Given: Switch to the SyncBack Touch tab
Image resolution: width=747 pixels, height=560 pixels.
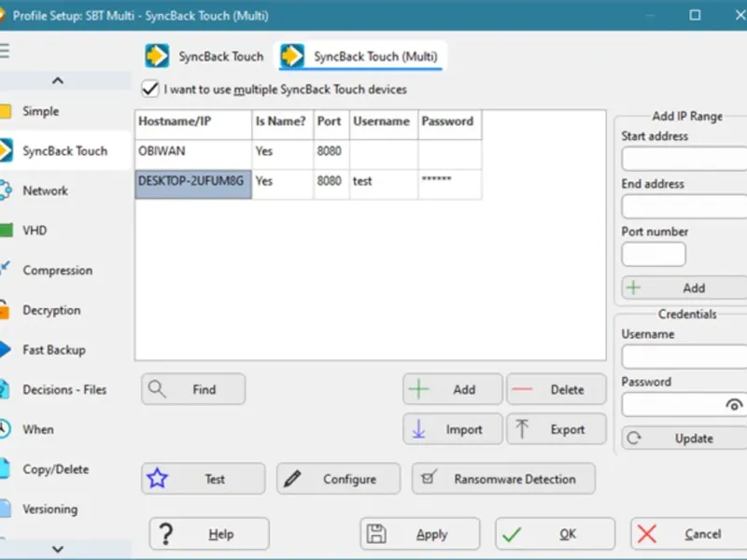Looking at the screenshot, I should [x=204, y=56].
